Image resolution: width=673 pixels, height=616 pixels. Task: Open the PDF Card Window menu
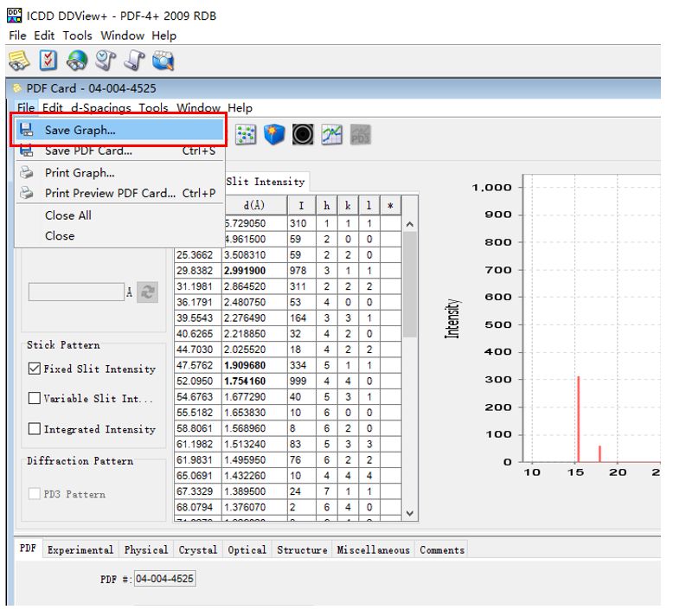tap(198, 108)
